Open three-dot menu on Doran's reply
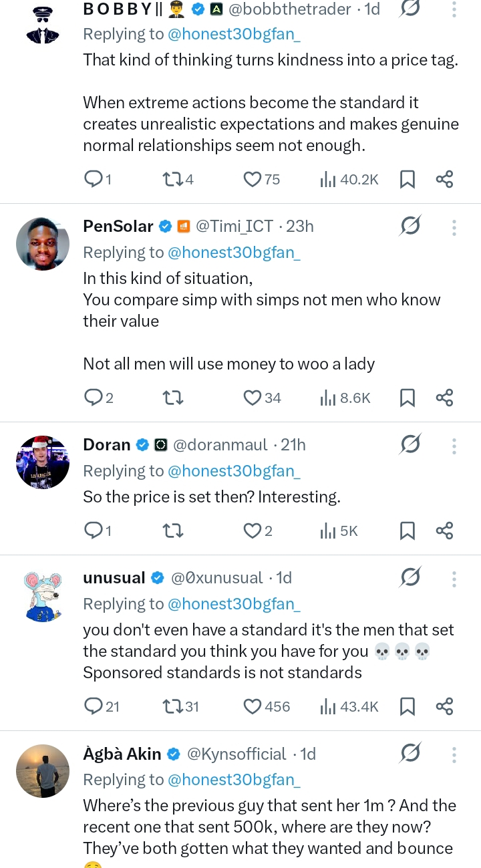Viewport: 481px width, 868px height. coord(454,446)
